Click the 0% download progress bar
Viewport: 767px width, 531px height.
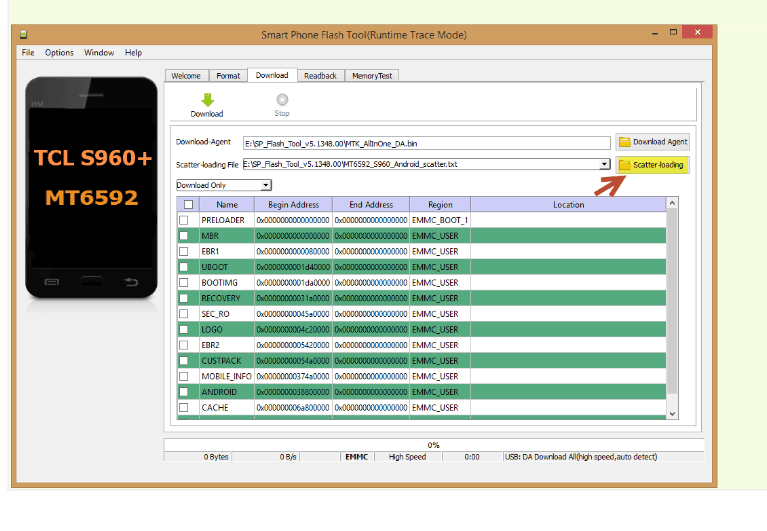click(x=434, y=445)
